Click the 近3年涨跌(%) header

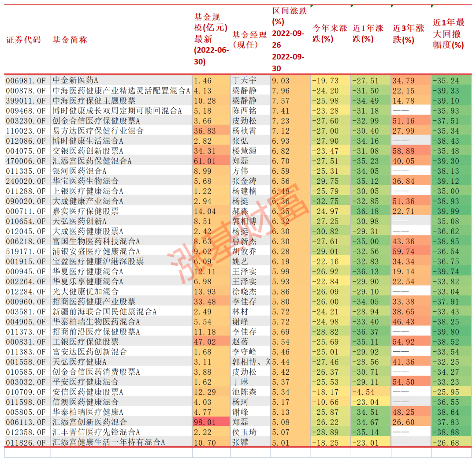(409, 34)
